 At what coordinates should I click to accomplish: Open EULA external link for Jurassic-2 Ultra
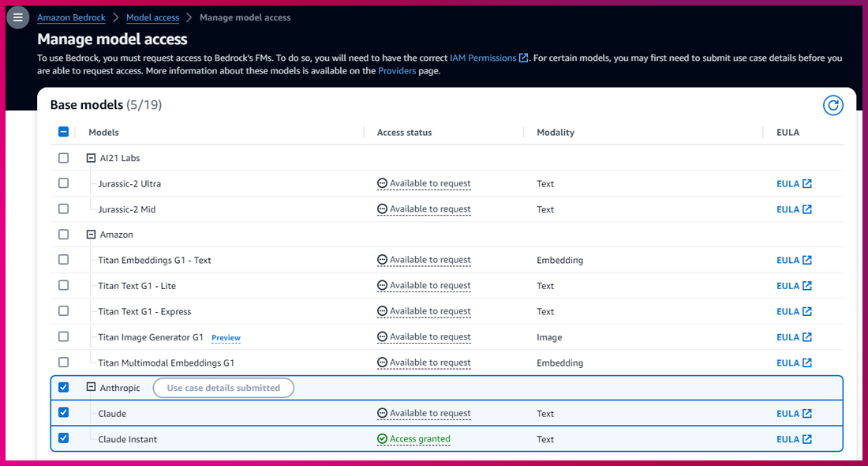click(794, 184)
